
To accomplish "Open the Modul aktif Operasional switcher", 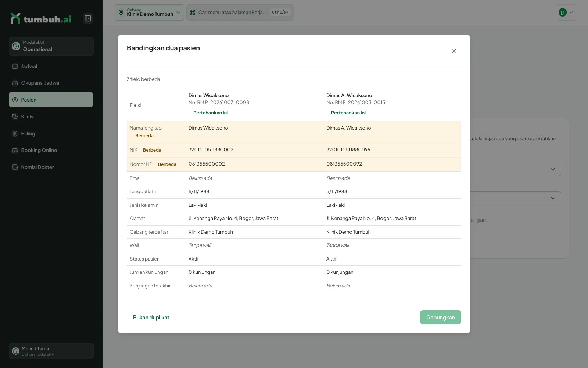I will (x=51, y=46).
